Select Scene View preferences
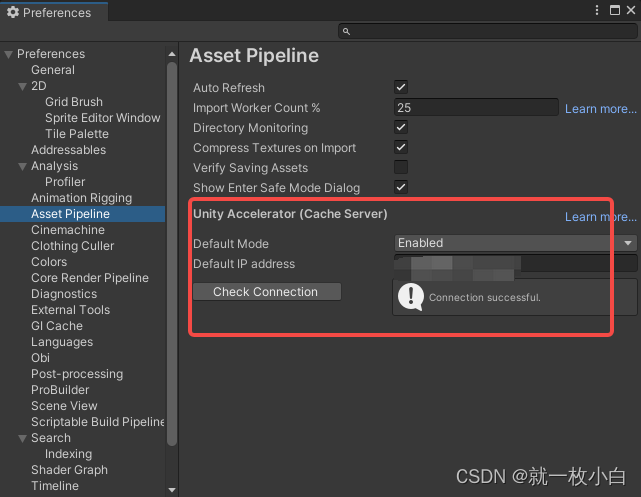Image resolution: width=641 pixels, height=497 pixels. point(64,406)
